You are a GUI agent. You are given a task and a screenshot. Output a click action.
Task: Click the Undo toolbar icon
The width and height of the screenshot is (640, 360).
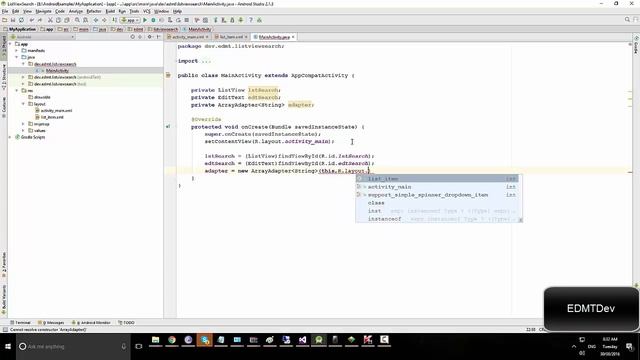point(32,20)
